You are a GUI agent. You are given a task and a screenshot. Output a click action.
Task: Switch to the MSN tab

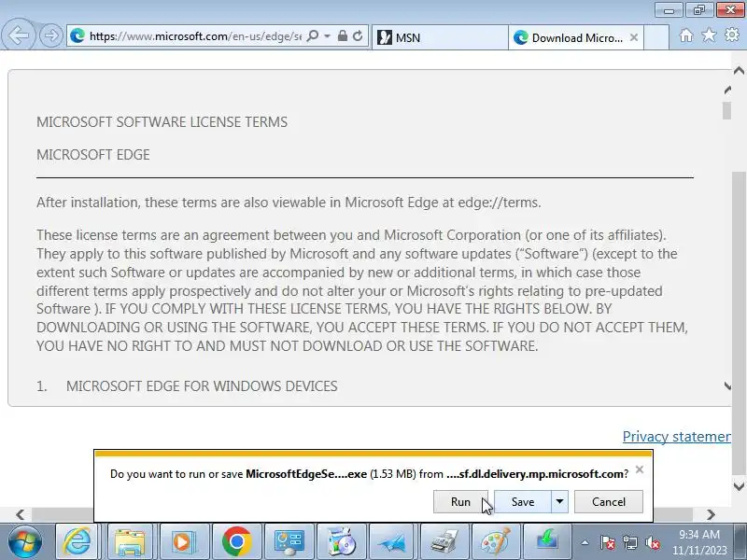click(440, 37)
